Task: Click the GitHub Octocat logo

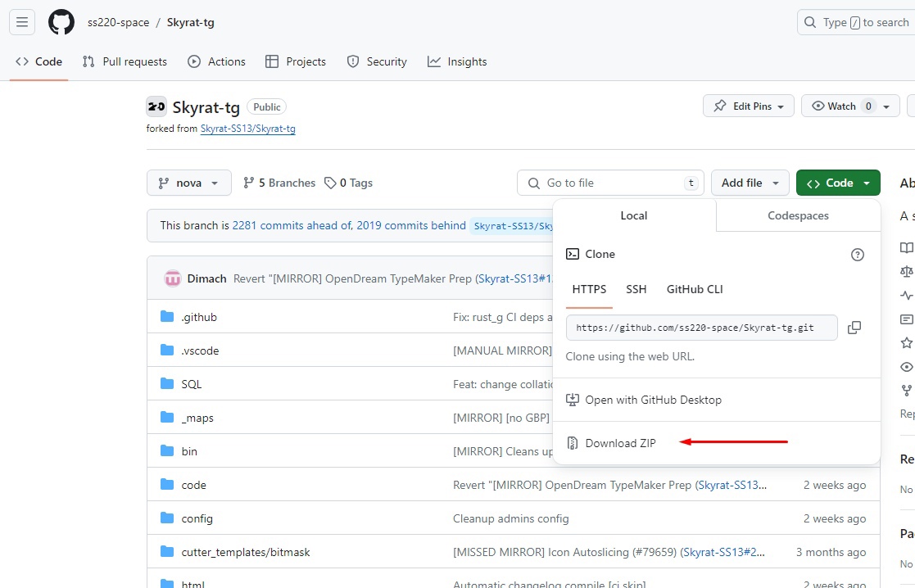Action: tap(61, 22)
